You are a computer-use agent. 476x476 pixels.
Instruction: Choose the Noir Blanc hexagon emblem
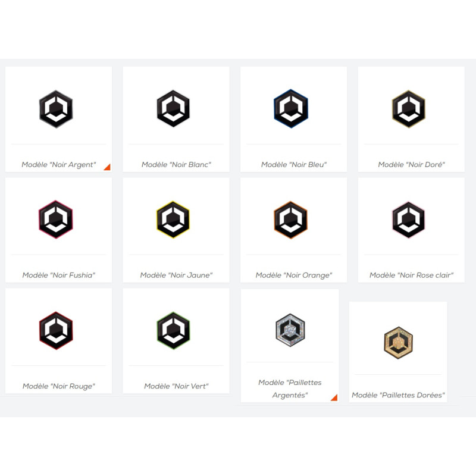173,108
